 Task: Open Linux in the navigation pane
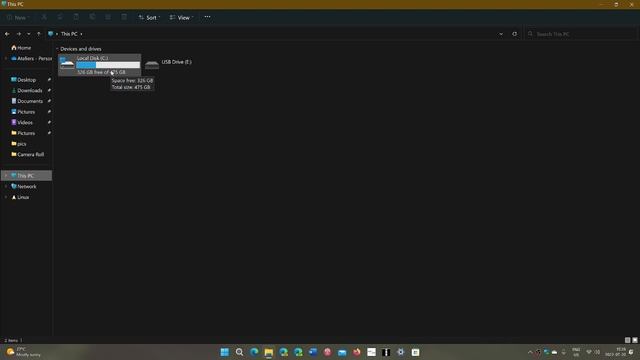pos(23,197)
